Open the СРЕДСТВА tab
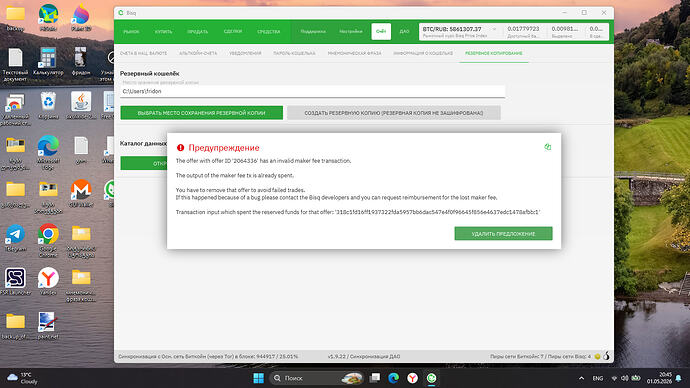 click(268, 32)
